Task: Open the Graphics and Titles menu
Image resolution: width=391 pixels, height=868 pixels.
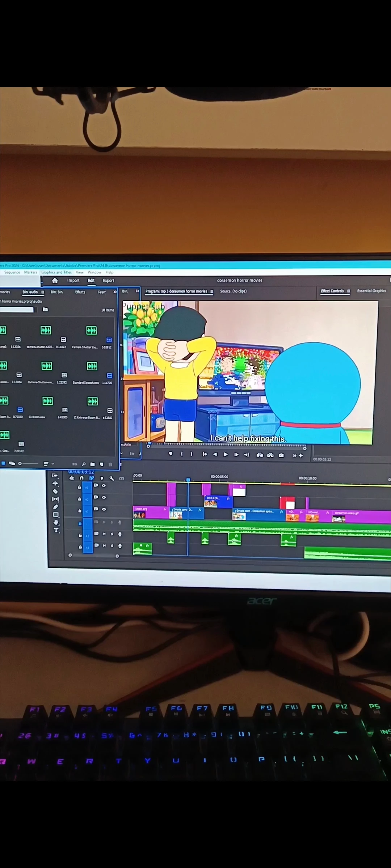Action: click(56, 272)
